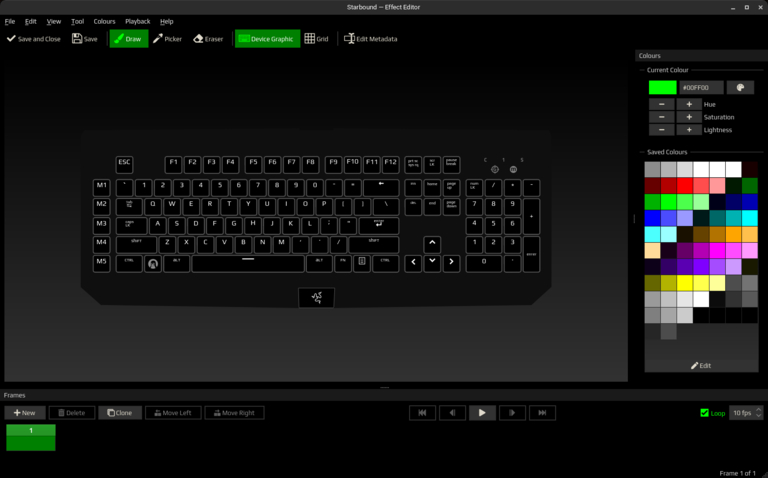Pick the bright red saved colour
This screenshot has height=478, width=768.
[685, 186]
